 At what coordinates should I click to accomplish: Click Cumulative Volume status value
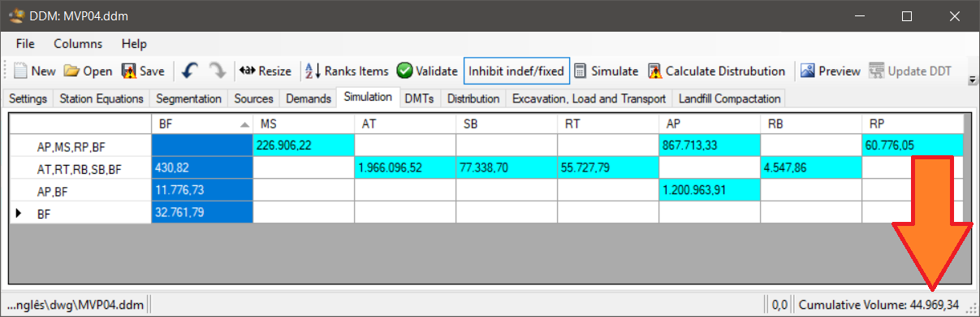[879, 305]
